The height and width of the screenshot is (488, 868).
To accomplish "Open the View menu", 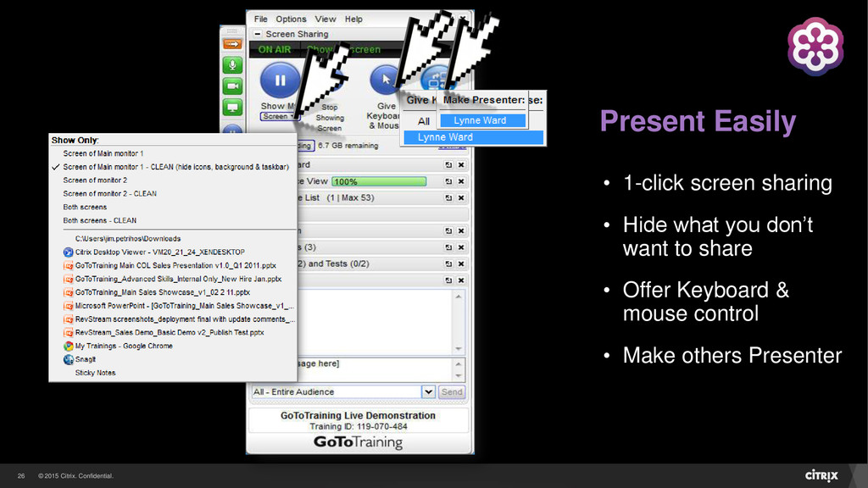I will [325, 19].
